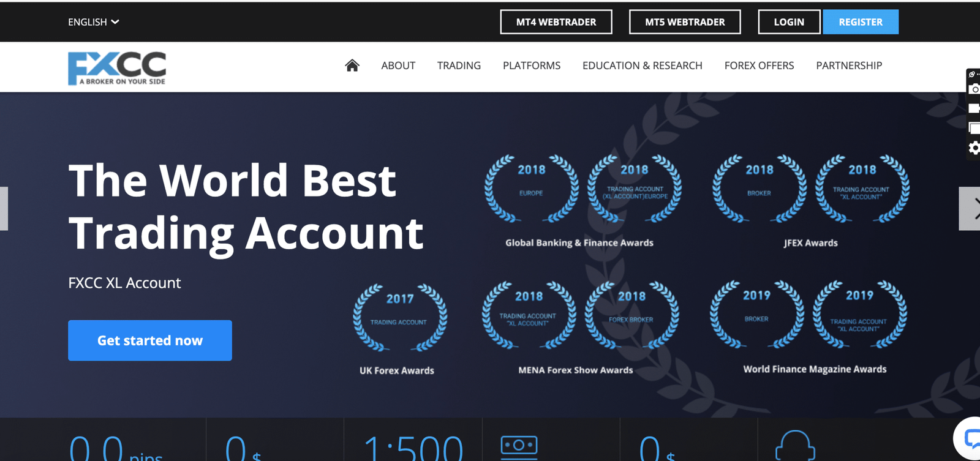
Task: Click the Get started now button
Action: coord(150,340)
